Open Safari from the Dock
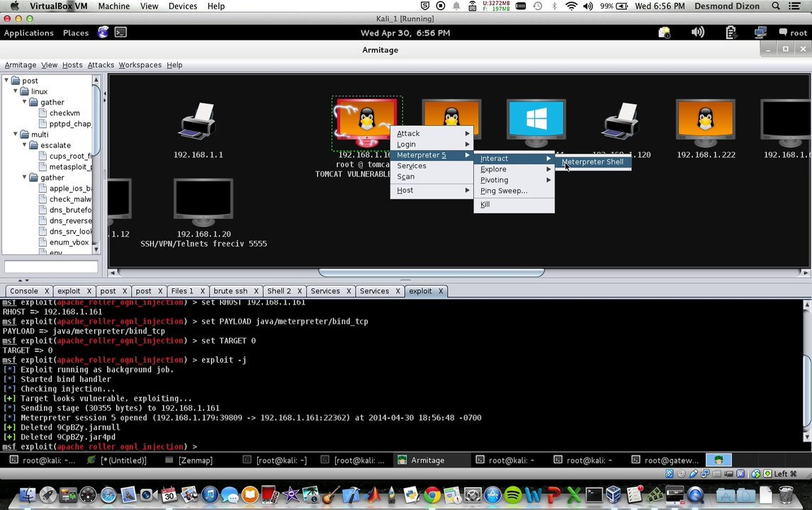The width and height of the screenshot is (812, 510). click(x=108, y=494)
